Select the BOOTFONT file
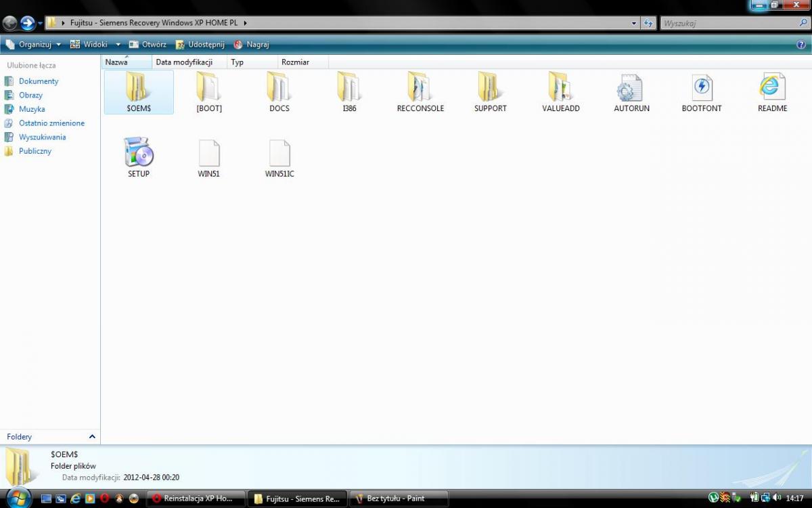Viewport: 812px width, 508px height. pyautogui.click(x=702, y=92)
